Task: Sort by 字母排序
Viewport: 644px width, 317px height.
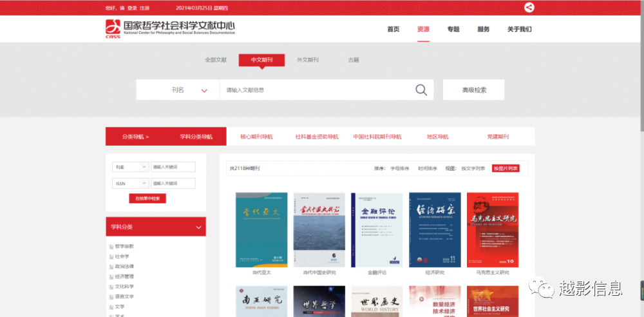Action: 399,168
